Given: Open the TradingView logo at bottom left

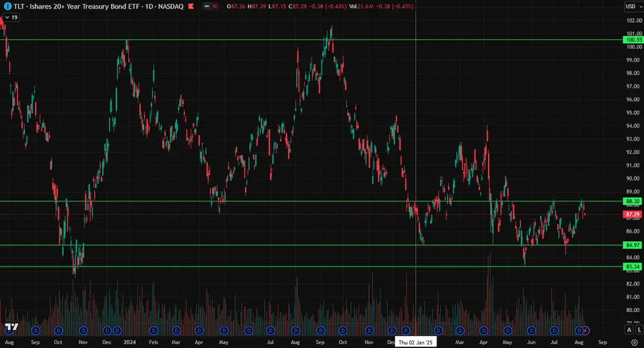Looking at the screenshot, I should (11, 327).
